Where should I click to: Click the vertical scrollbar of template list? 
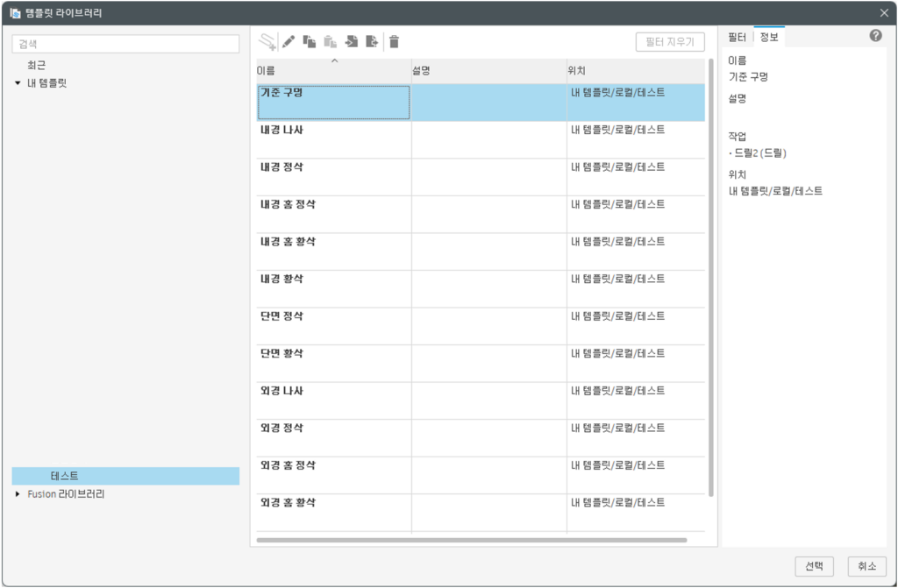pos(711,278)
